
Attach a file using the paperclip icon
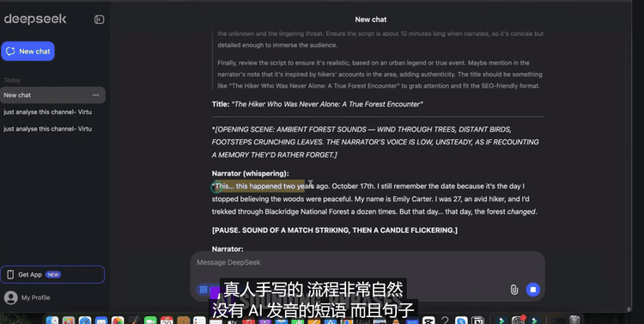[513, 290]
